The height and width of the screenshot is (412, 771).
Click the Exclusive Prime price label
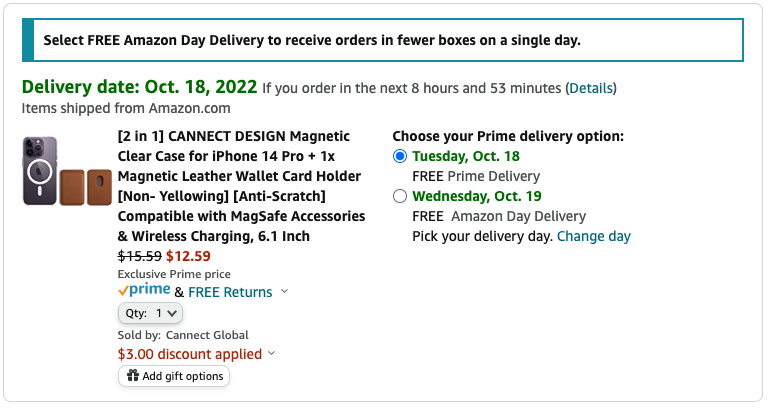tap(174, 274)
